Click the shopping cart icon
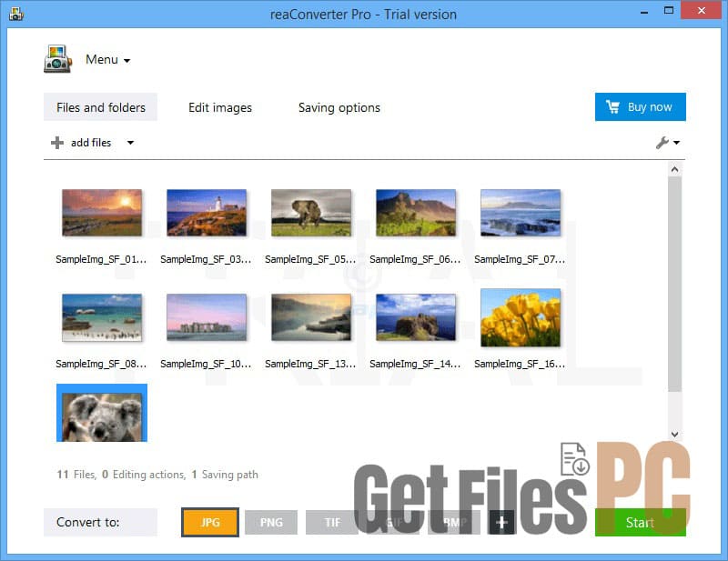Viewport: 728px width, 561px height. (x=612, y=106)
